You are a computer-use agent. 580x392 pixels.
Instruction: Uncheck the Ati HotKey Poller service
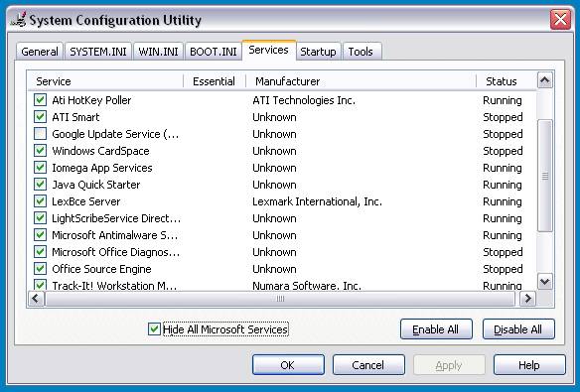click(x=40, y=100)
